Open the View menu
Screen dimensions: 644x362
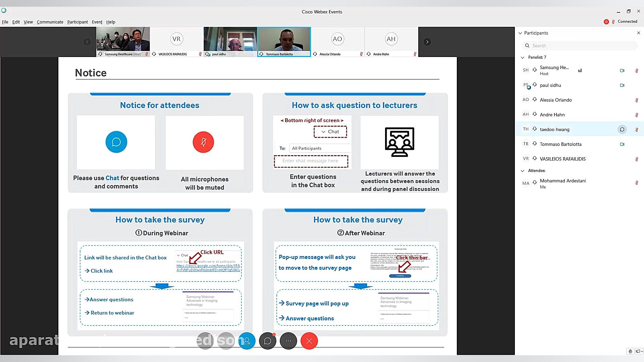pos(28,22)
